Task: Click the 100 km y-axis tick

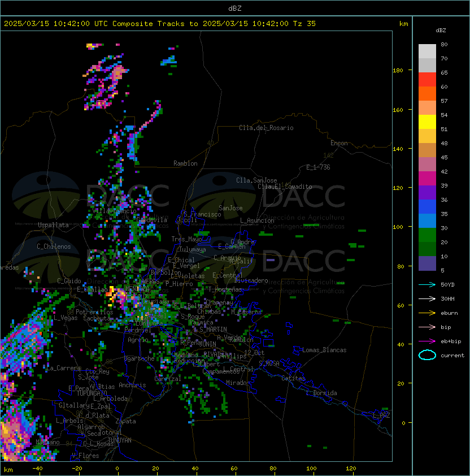Action: pos(398,227)
